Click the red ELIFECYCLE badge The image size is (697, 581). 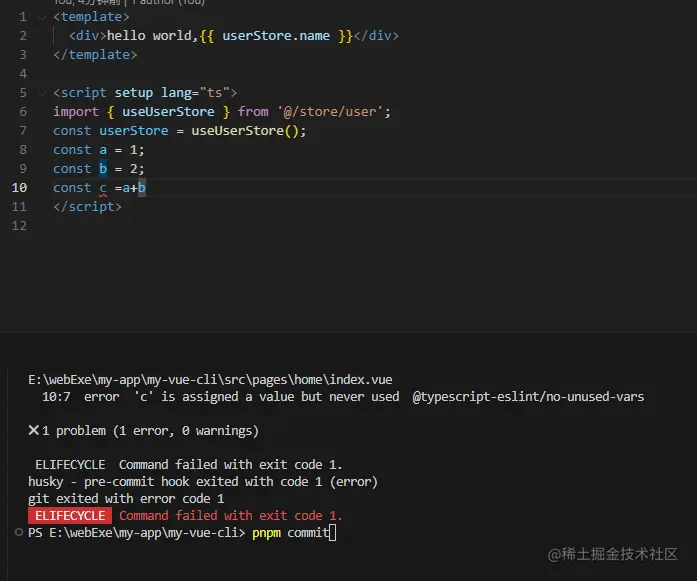click(x=70, y=516)
